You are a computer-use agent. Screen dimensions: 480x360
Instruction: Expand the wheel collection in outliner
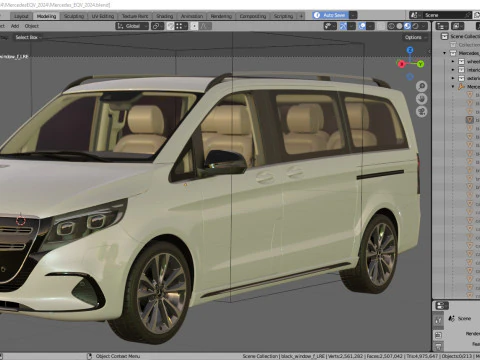(x=453, y=61)
